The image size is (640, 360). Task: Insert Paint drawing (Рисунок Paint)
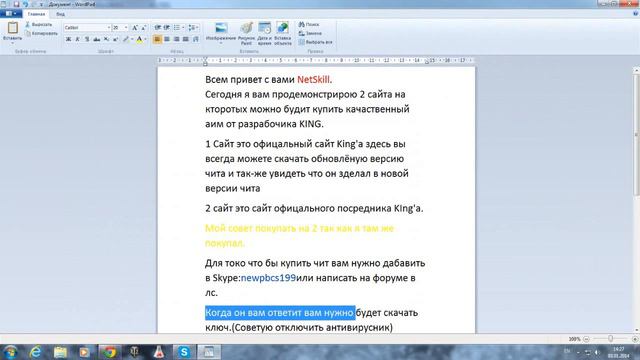click(246, 33)
